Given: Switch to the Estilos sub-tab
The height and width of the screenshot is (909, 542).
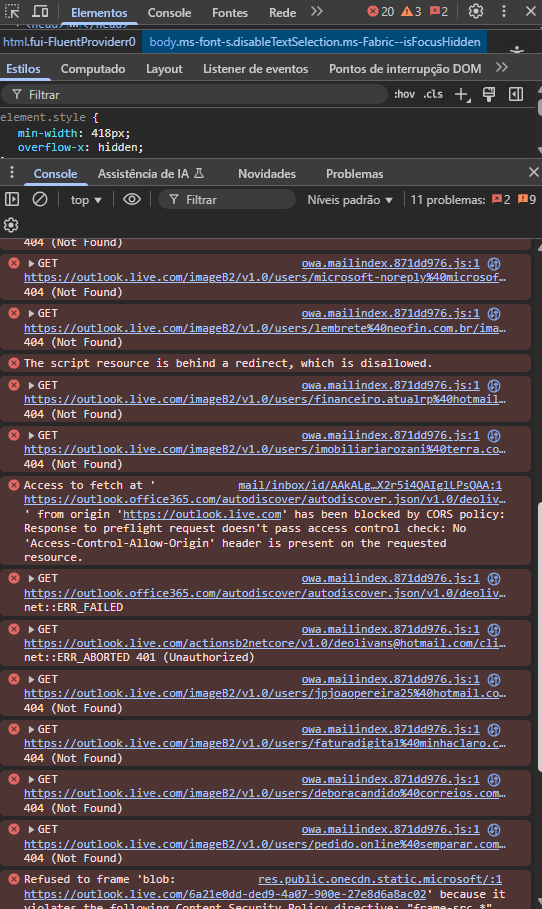Looking at the screenshot, I should coord(23,68).
